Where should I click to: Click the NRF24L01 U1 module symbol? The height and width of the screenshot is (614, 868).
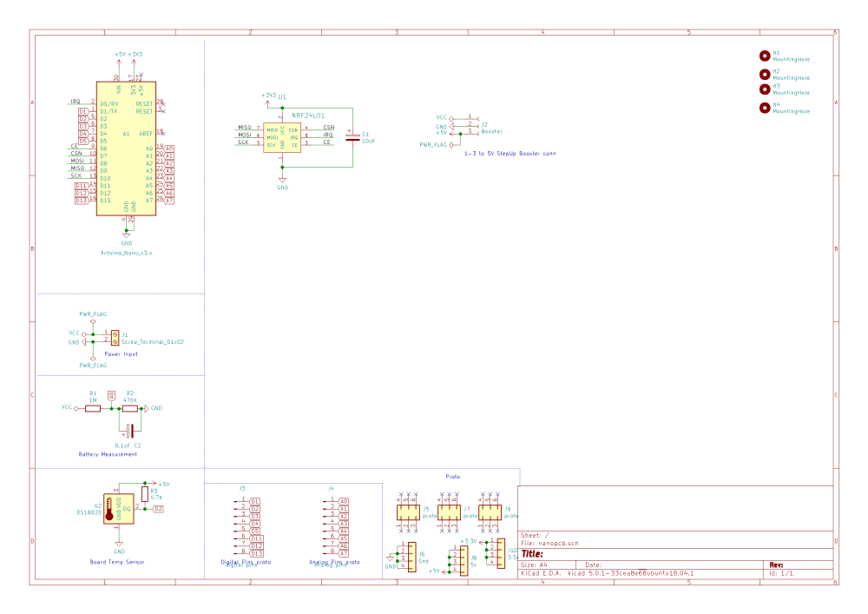282,137
